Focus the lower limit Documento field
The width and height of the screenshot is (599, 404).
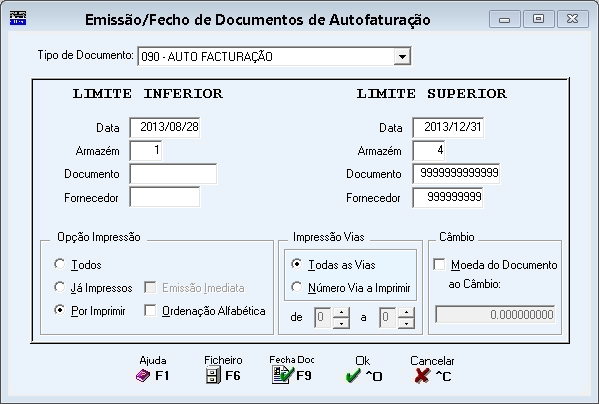(x=173, y=174)
